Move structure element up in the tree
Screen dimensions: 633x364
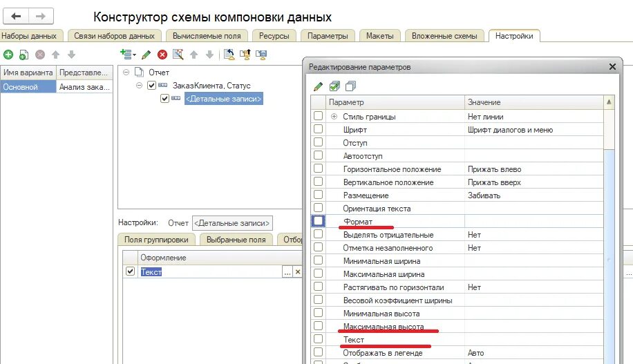[x=193, y=55]
